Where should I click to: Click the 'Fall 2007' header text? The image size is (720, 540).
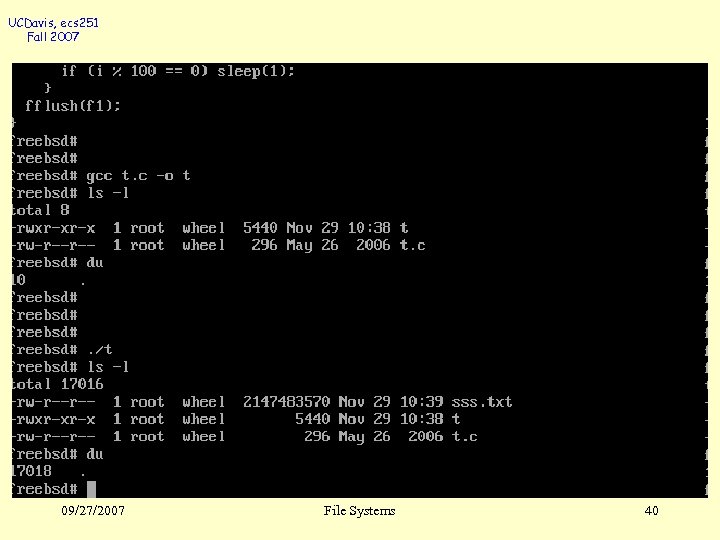click(53, 37)
